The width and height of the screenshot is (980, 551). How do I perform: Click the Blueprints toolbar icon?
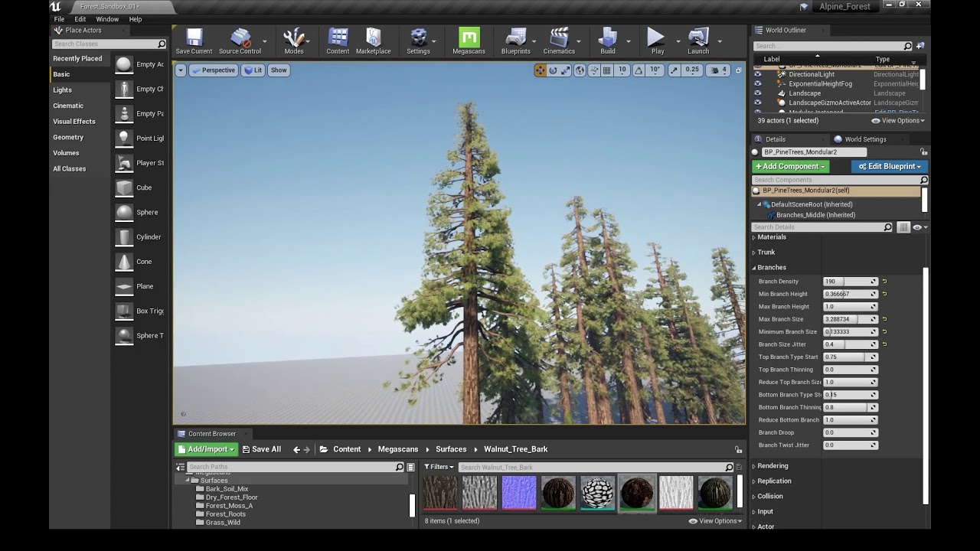point(515,41)
